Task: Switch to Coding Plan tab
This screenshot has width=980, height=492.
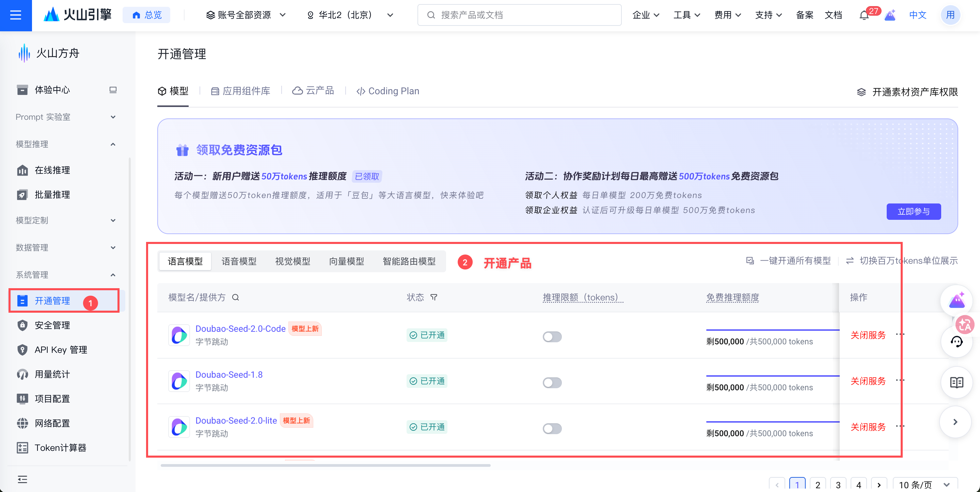Action: pos(388,91)
